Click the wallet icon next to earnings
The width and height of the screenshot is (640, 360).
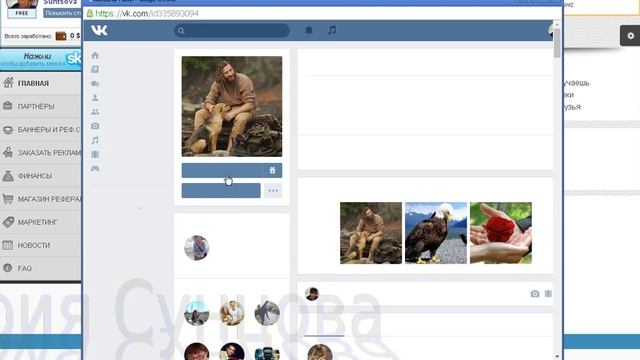(x=61, y=36)
